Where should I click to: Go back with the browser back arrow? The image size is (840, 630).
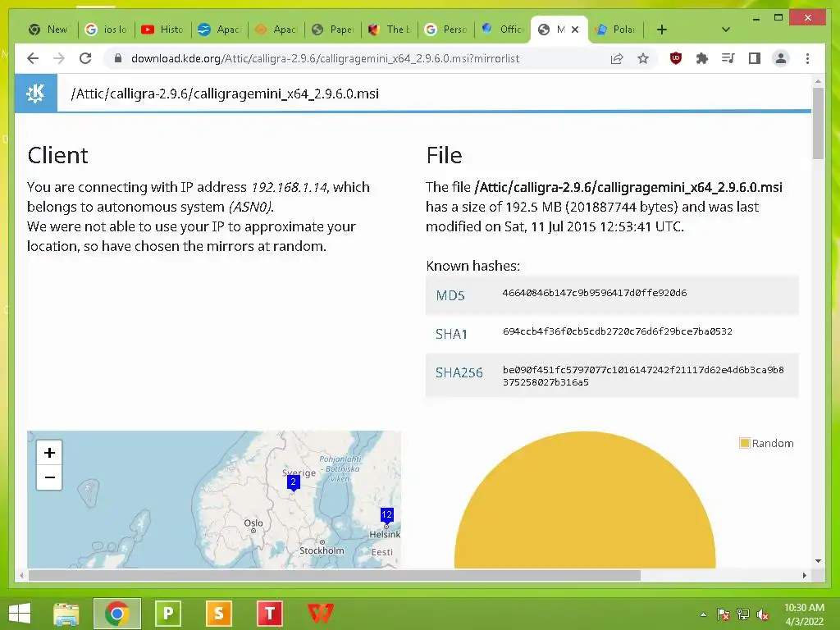(x=33, y=58)
